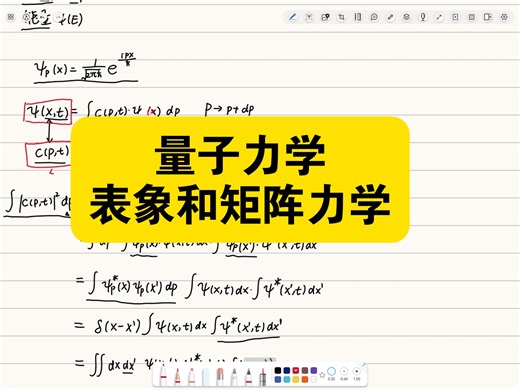Pick the brown color swatch
This screenshot has width=520, height=390.
coord(305,370)
